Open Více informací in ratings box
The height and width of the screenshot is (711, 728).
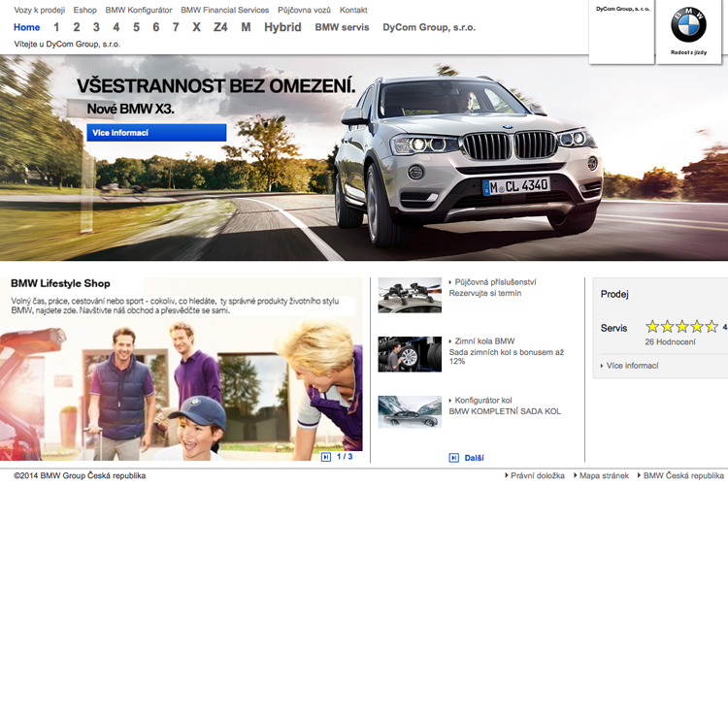tap(632, 366)
